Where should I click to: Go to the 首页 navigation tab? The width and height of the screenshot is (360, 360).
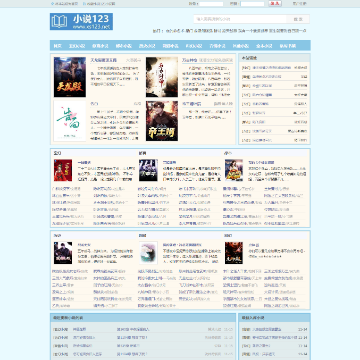point(58,46)
